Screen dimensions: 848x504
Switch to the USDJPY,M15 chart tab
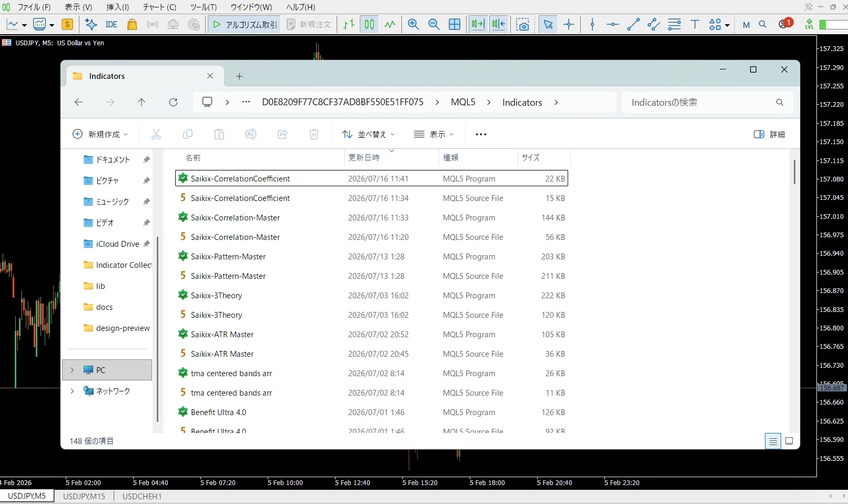pos(84,496)
